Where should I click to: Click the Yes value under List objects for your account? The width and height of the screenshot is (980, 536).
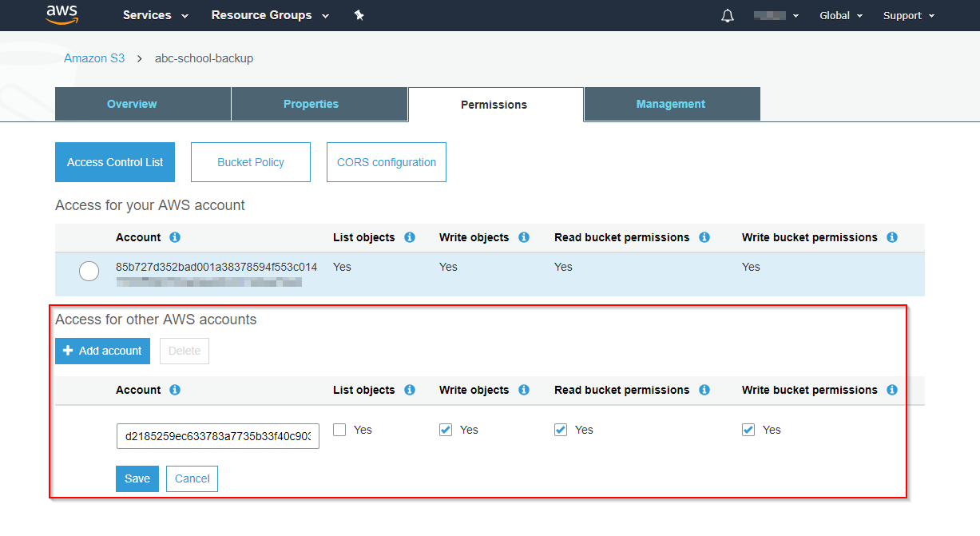tap(342, 267)
